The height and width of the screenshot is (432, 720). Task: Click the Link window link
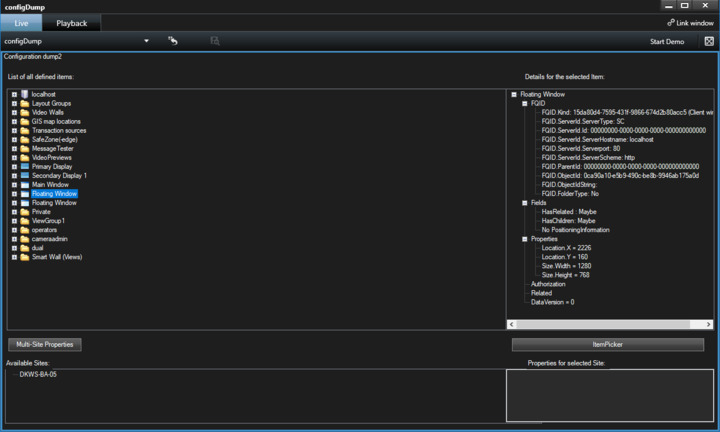[x=690, y=23]
